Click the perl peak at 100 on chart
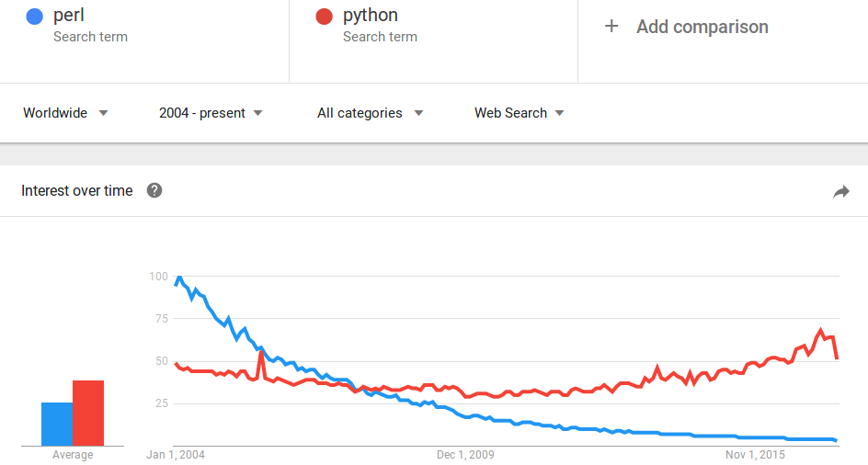The height and width of the screenshot is (465, 868). coord(178,277)
